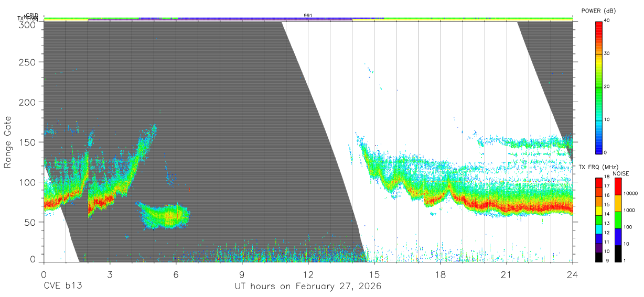
Task: Click the 21 UT hour tick label
Action: coord(506,274)
